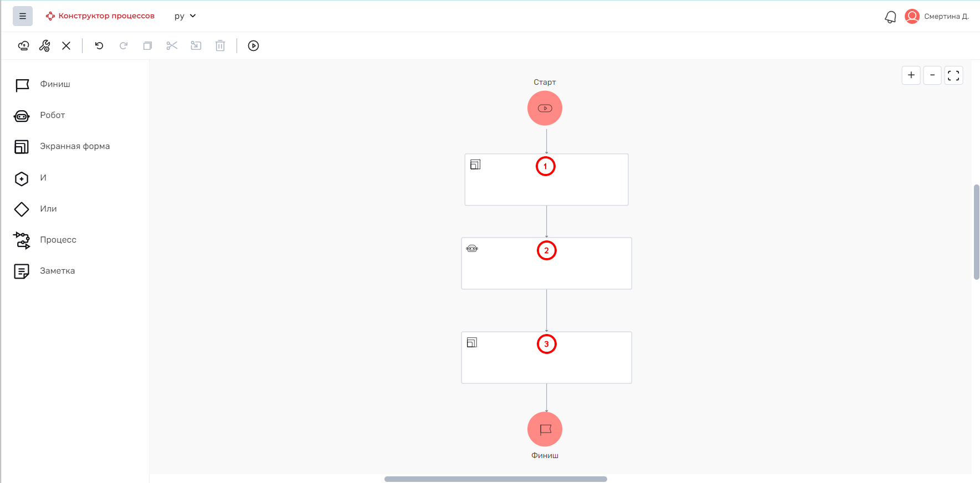
Task: Click the X close icon in toolbar
Action: [66, 46]
